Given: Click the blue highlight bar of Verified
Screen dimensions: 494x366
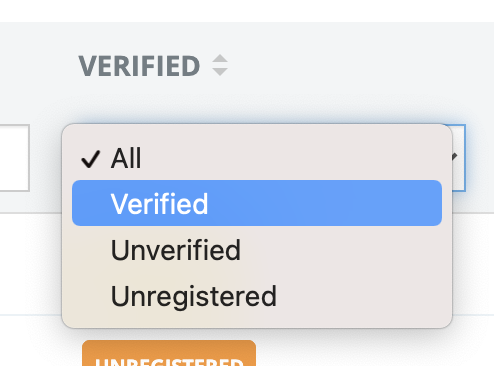Looking at the screenshot, I should tap(257, 203).
